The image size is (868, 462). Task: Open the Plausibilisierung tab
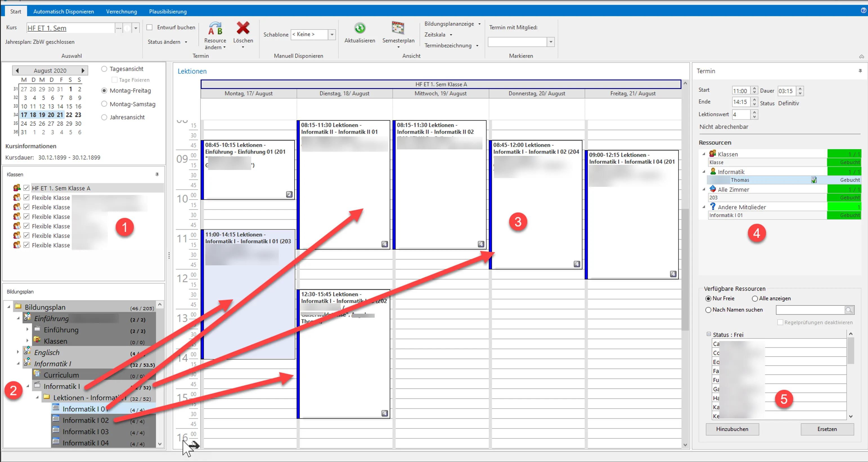click(x=168, y=12)
